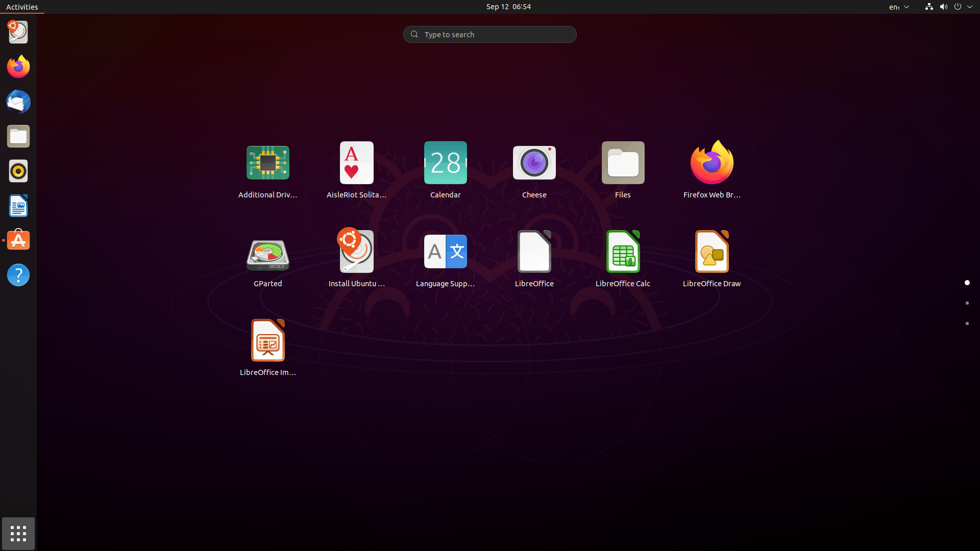Open Rhythmbox from the dock
Image resolution: width=980 pixels, height=551 pixels.
coord(18,171)
